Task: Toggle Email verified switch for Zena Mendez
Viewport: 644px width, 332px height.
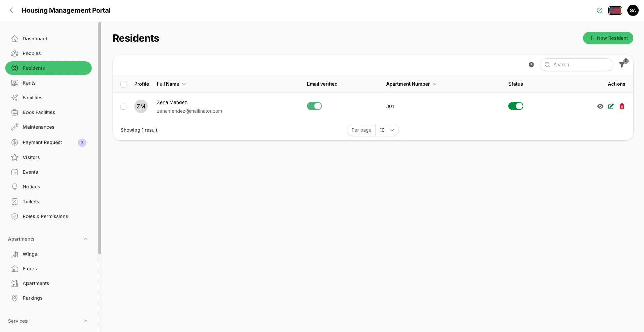Action: (x=314, y=106)
